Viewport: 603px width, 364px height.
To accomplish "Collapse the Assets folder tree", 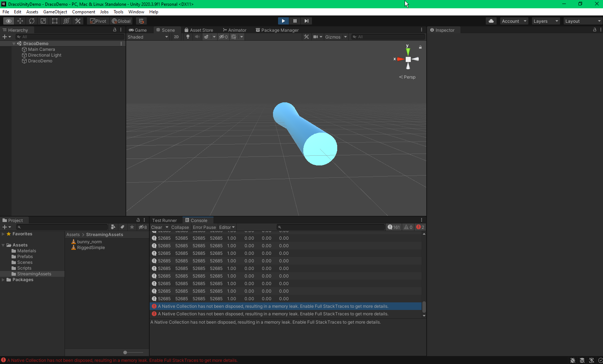I will [3, 245].
